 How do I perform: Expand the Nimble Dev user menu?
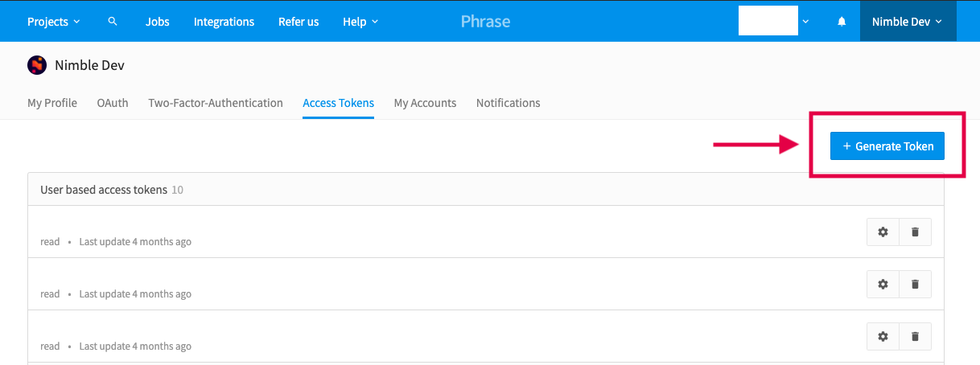click(x=907, y=22)
